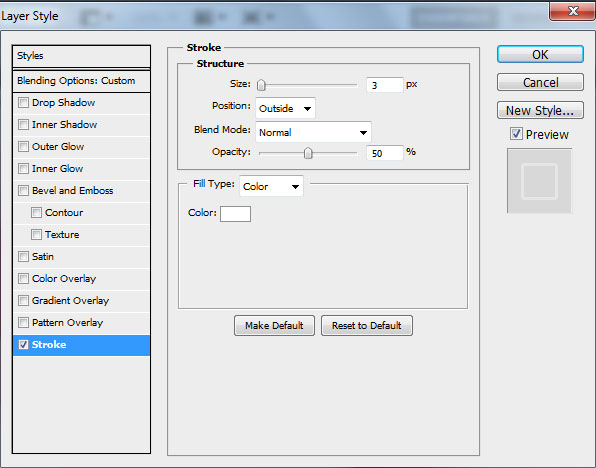
Task: Click the New Style... button
Action: pyautogui.click(x=540, y=110)
